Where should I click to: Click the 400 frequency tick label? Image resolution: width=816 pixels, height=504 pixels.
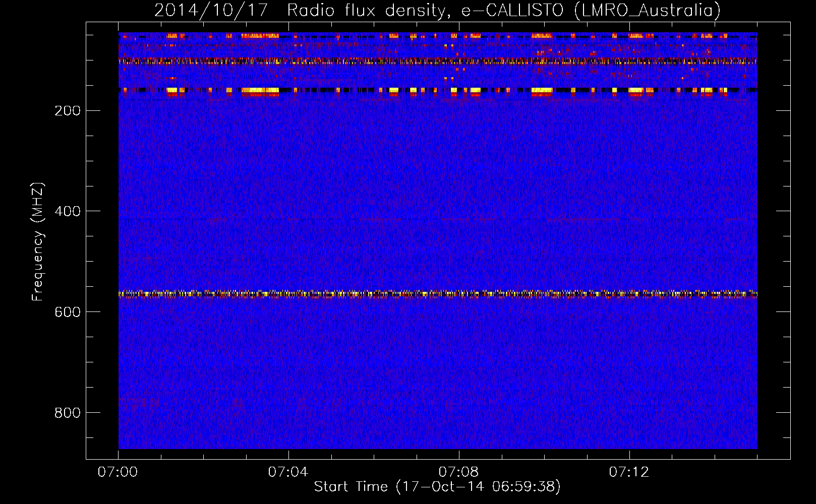(x=68, y=211)
